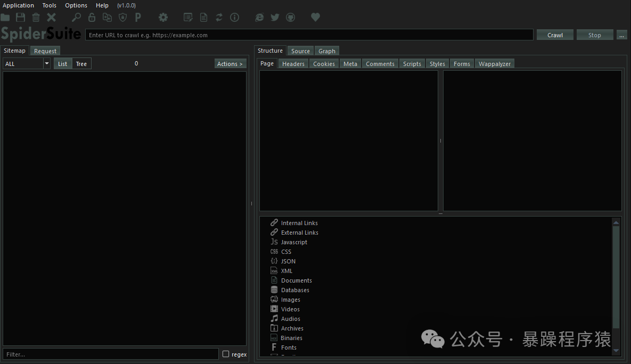This screenshot has height=364, width=631.
Task: Open settings with the gear icon
Action: pyautogui.click(x=163, y=18)
